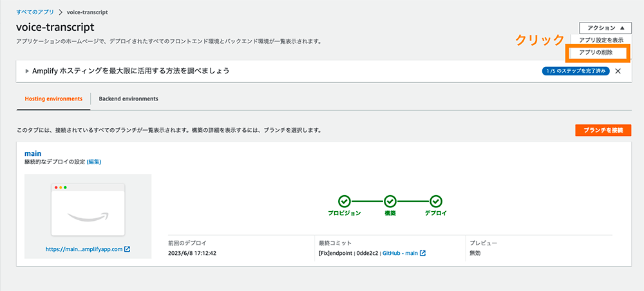
Task: Click the デプロイ step check icon
Action: [436, 201]
